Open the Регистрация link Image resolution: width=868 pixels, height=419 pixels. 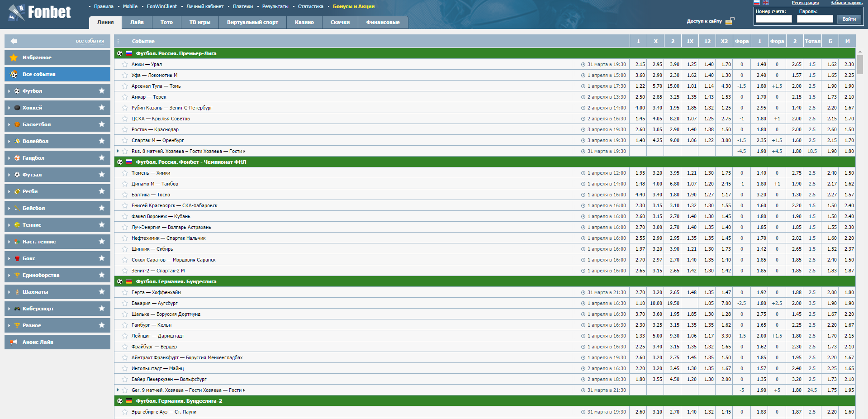(x=805, y=3)
